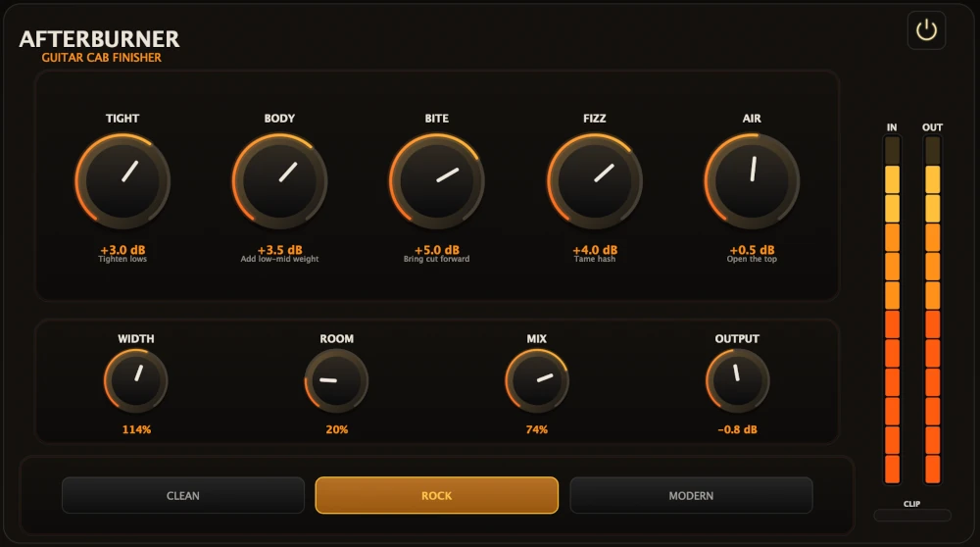This screenshot has height=547, width=980.
Task: Click the BODY label
Action: click(x=279, y=119)
